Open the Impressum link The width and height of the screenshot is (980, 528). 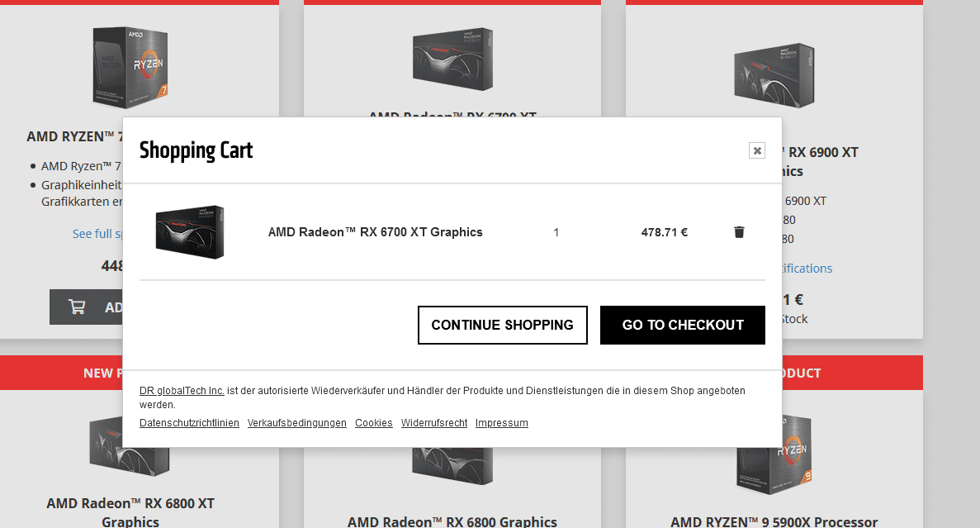coord(502,423)
